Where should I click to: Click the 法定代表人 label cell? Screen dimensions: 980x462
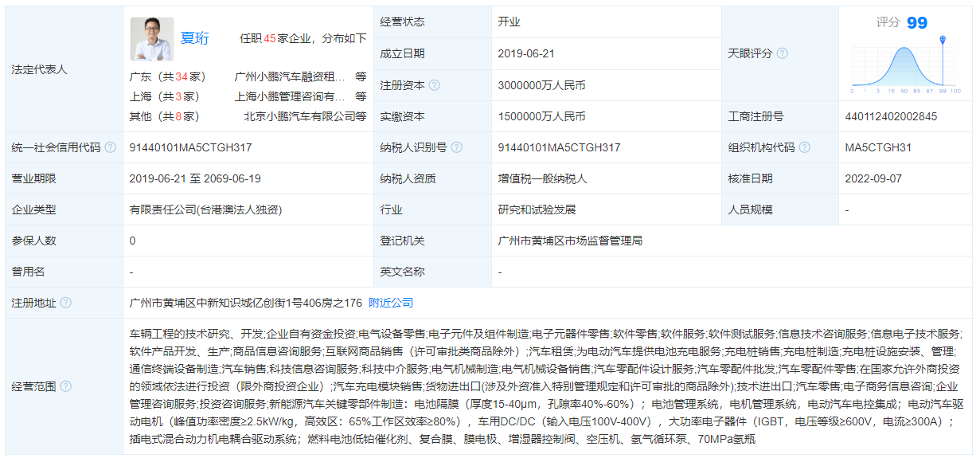[x=64, y=69]
